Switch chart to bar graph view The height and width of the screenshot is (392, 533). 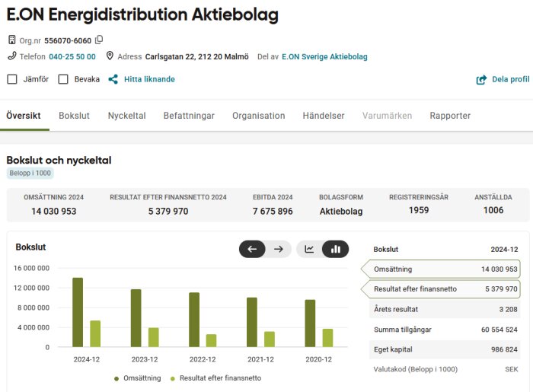point(336,249)
